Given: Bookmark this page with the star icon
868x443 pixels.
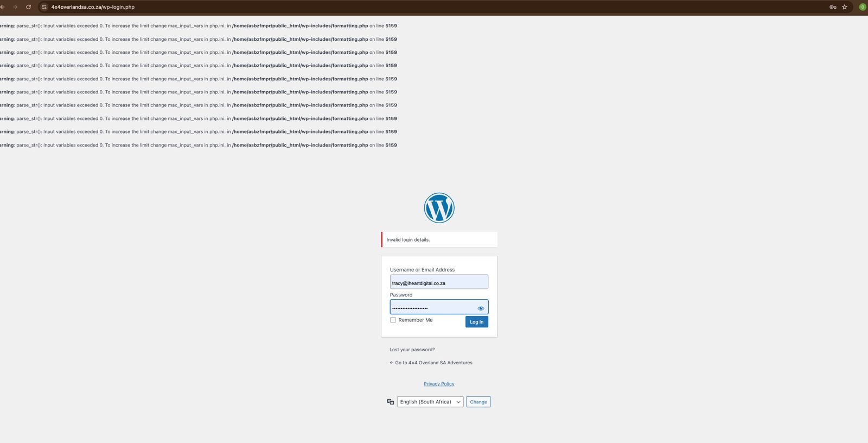Looking at the screenshot, I should (x=845, y=7).
